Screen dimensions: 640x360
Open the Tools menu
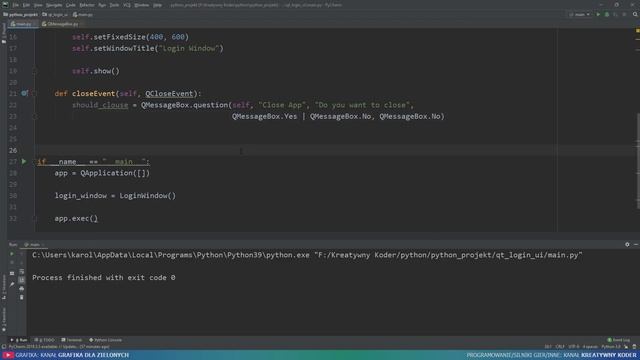[114, 5]
